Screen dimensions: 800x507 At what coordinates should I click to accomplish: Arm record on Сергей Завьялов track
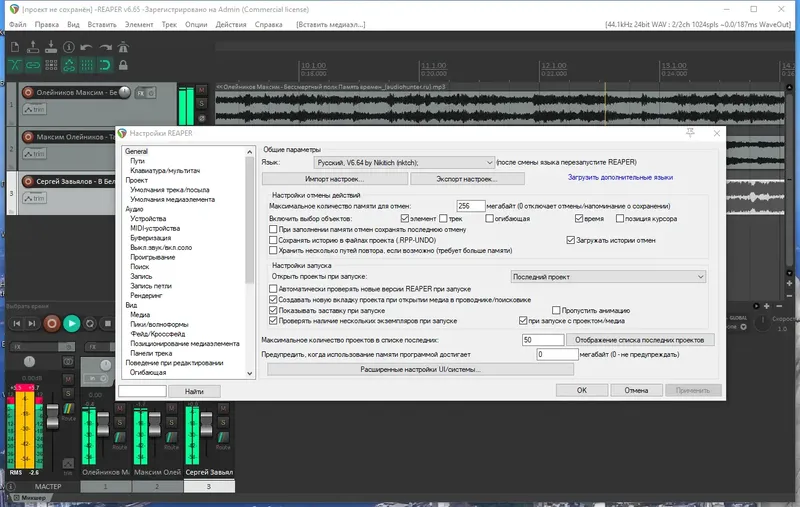(28, 181)
